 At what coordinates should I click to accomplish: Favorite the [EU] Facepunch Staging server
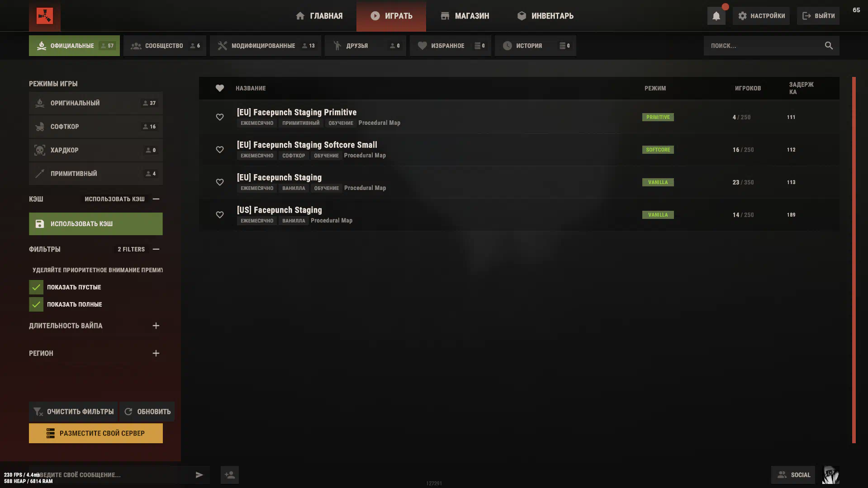coord(219,182)
